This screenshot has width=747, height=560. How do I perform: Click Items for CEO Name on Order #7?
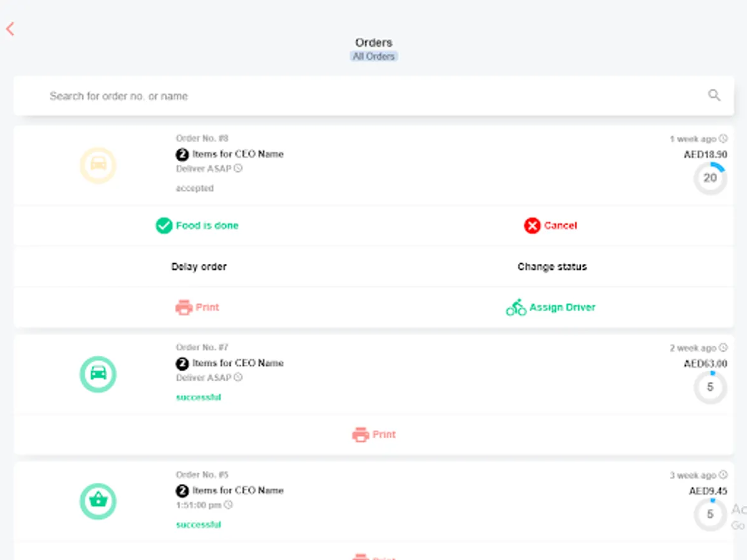[238, 363]
